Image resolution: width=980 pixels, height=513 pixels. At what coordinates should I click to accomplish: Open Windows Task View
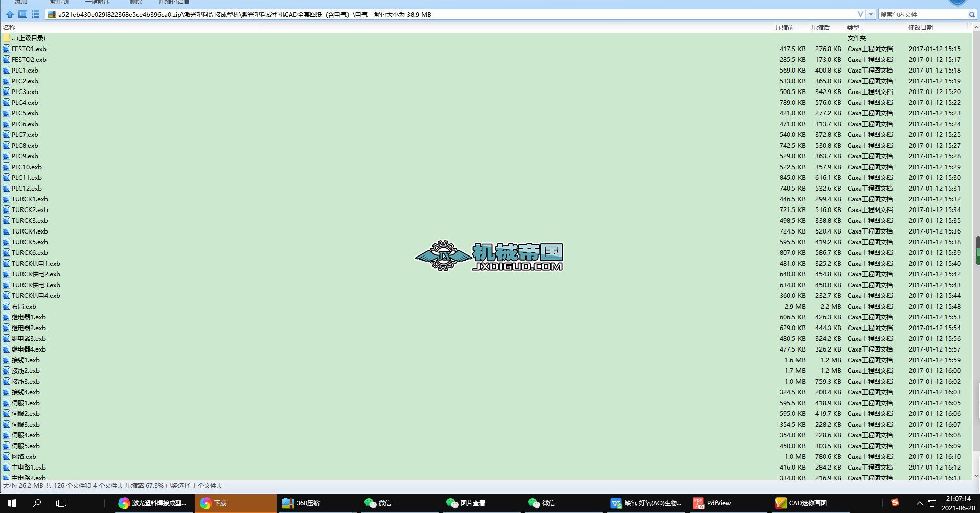coord(61,503)
